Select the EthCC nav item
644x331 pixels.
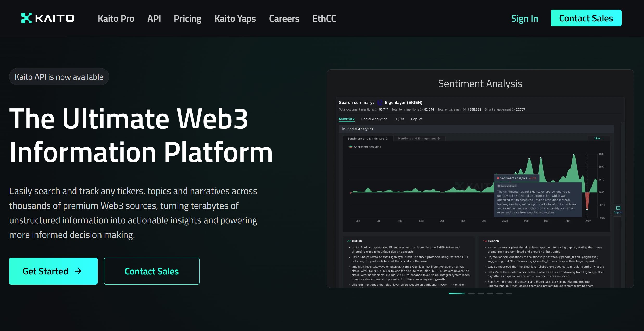point(324,19)
